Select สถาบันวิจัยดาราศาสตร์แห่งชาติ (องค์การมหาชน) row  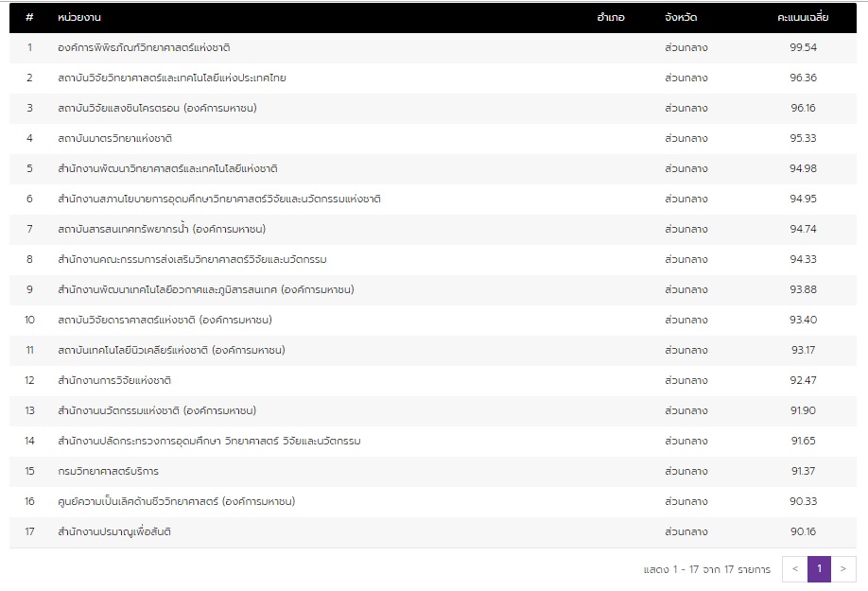tap(165, 320)
